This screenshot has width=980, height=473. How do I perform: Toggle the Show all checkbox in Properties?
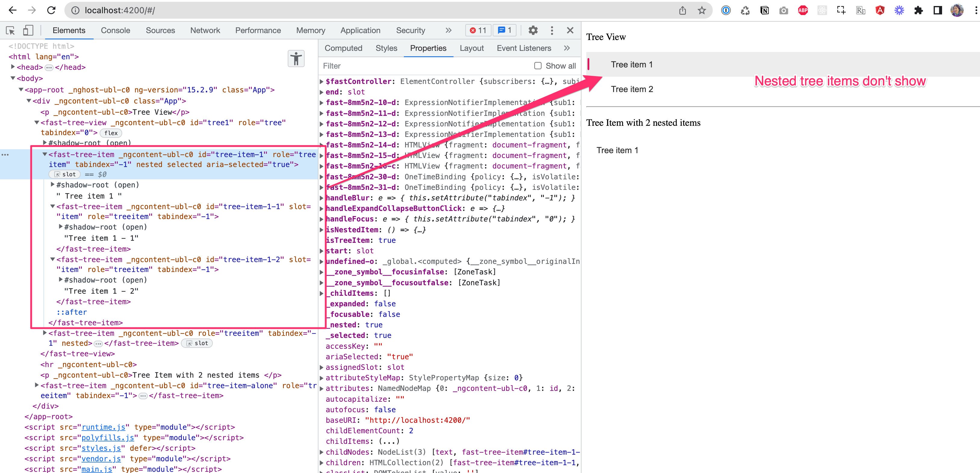coord(536,66)
